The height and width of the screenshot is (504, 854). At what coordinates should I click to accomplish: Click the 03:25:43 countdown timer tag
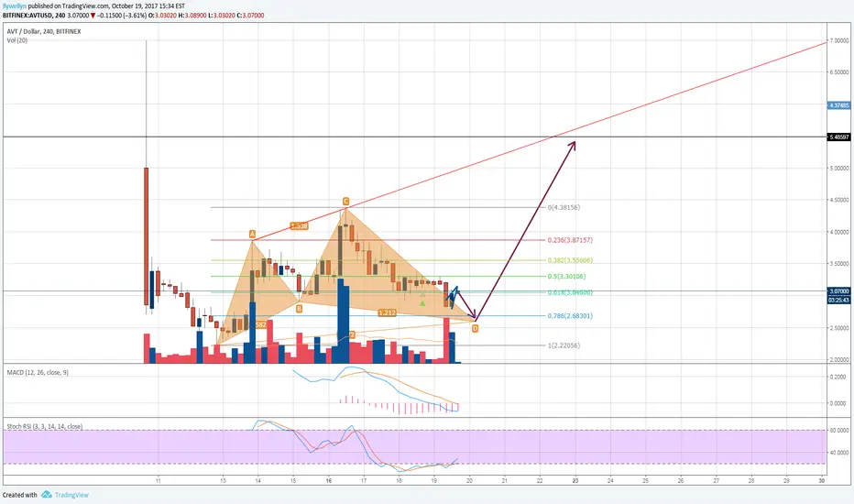click(838, 300)
